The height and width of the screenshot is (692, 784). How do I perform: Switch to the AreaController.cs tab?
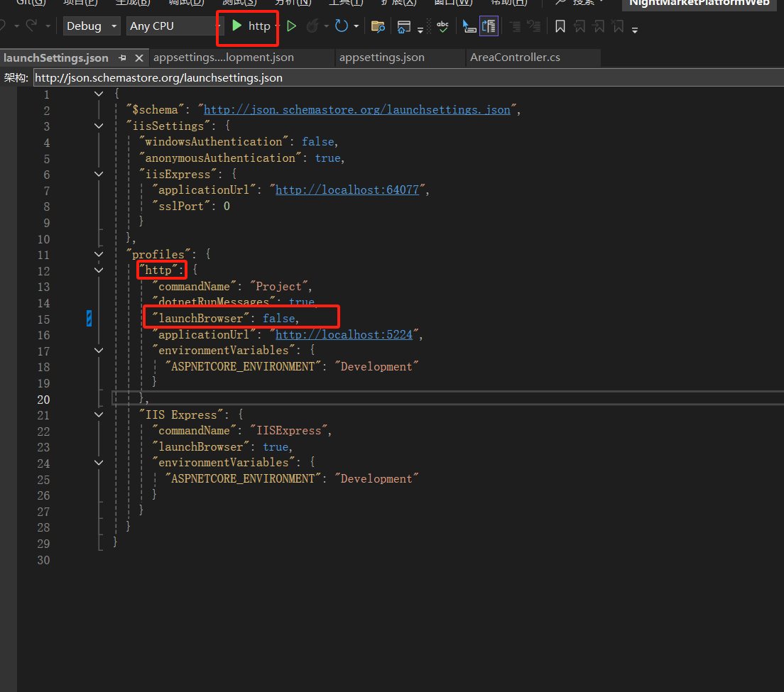pyautogui.click(x=515, y=57)
